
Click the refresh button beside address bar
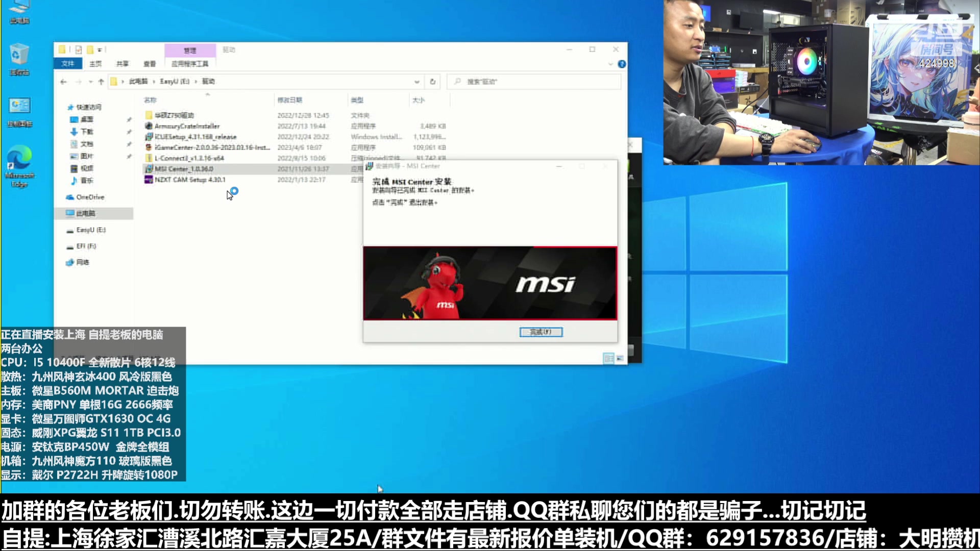click(x=433, y=82)
